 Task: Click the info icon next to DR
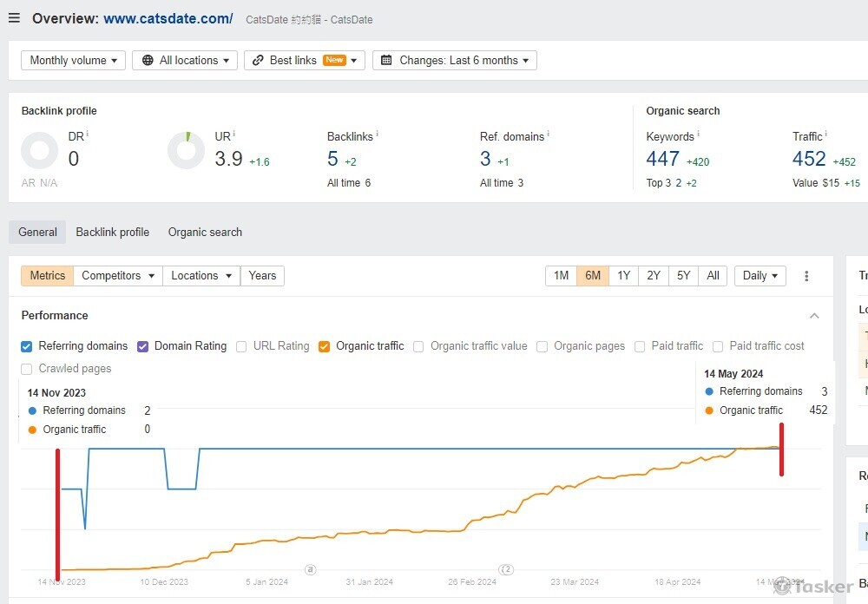point(88,135)
